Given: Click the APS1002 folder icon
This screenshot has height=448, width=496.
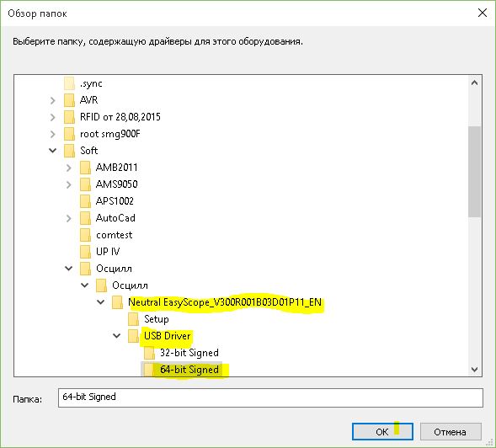Looking at the screenshot, I should (x=85, y=201).
